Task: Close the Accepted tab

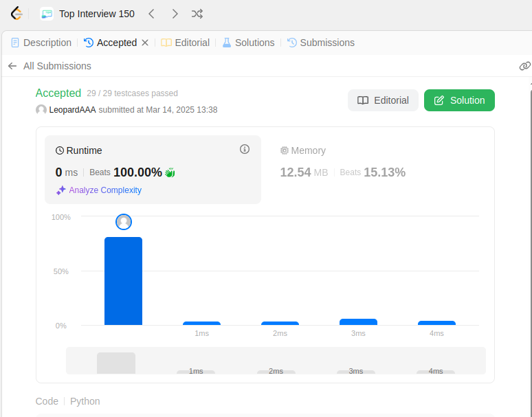Action: tap(145, 43)
